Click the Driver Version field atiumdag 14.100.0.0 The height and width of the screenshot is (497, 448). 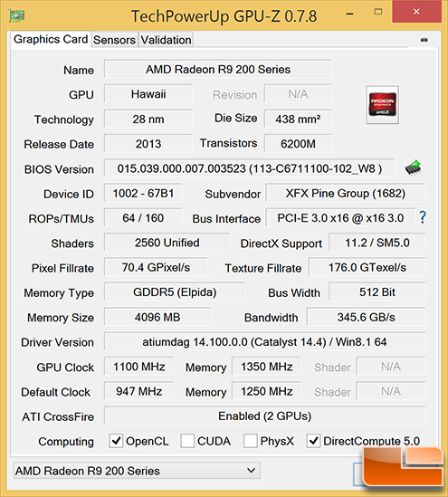click(x=265, y=341)
